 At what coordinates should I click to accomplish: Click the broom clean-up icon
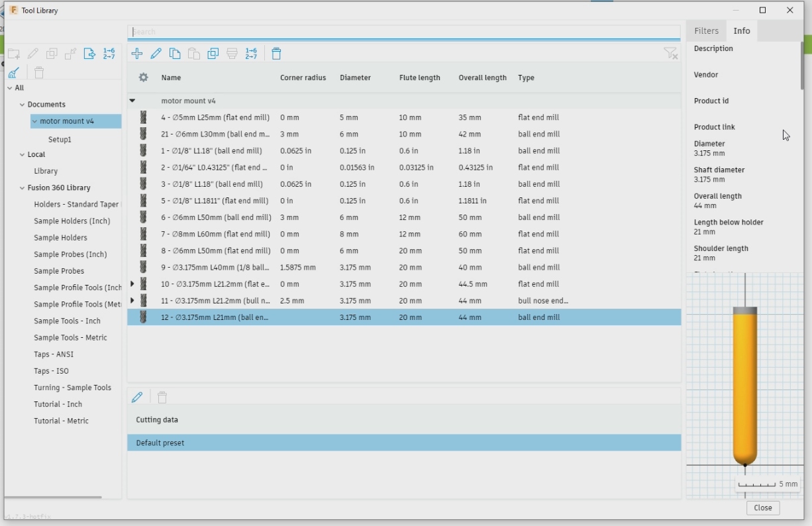coord(13,73)
